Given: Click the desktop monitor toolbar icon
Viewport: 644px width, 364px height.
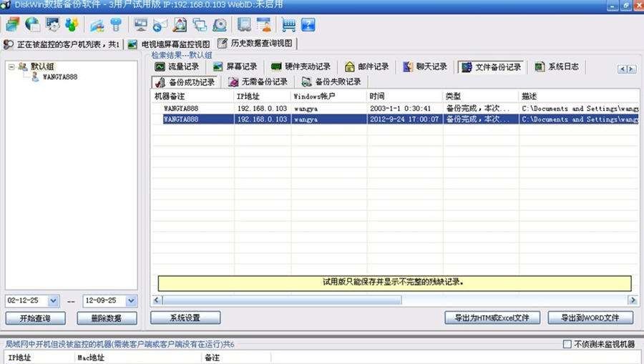Looking at the screenshot, I should coord(141,25).
